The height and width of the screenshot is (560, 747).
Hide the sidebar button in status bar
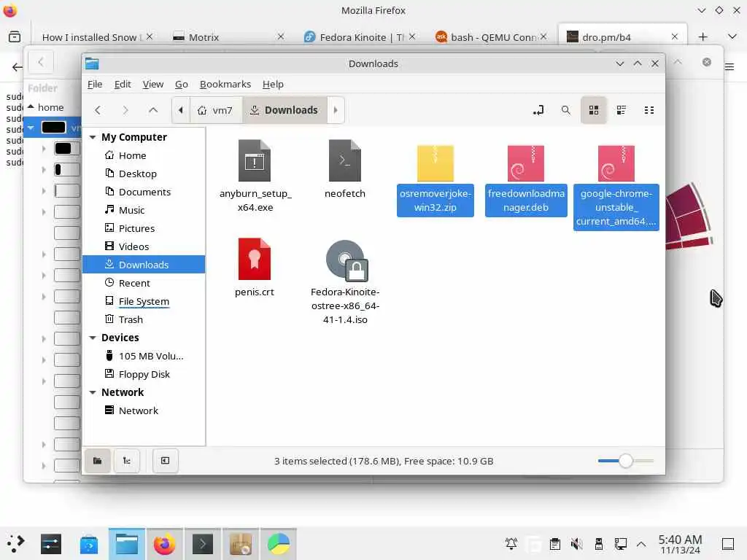click(x=166, y=461)
